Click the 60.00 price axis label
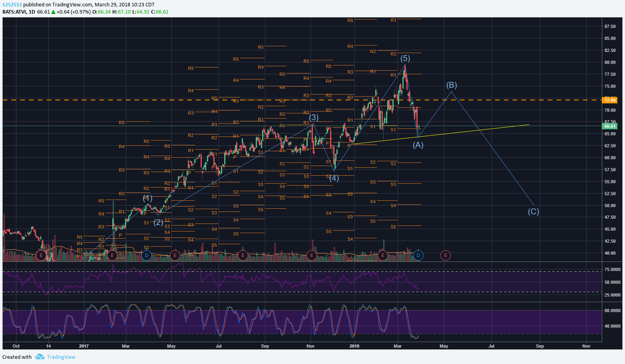625x364 pixels. 610,158
